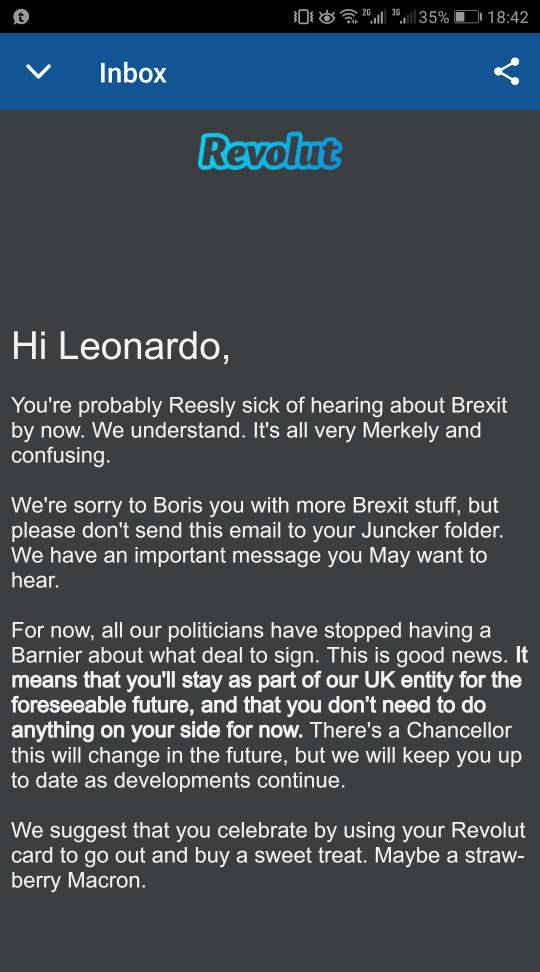Tap the share icon in header
The image size is (540, 972).
[507, 71]
